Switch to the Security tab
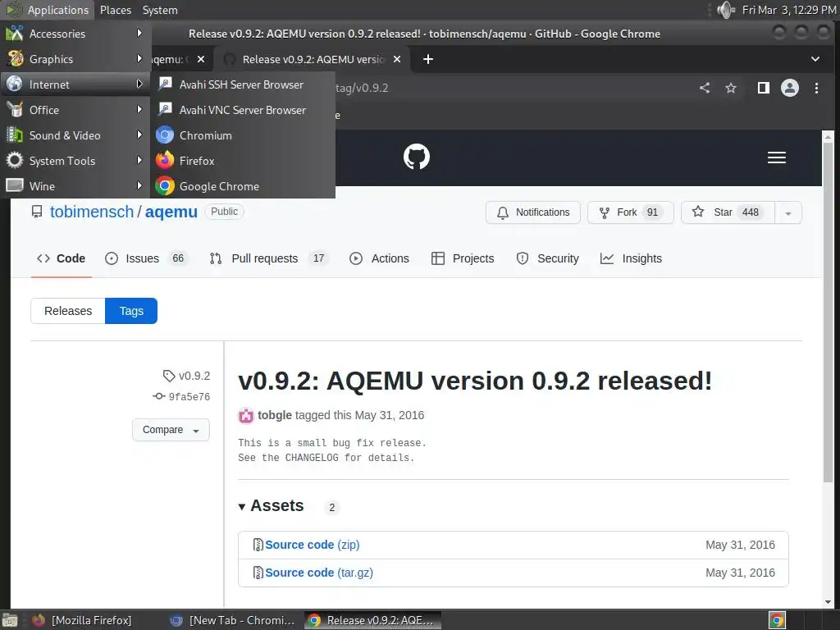Image resolution: width=840 pixels, height=630 pixels. tap(547, 258)
